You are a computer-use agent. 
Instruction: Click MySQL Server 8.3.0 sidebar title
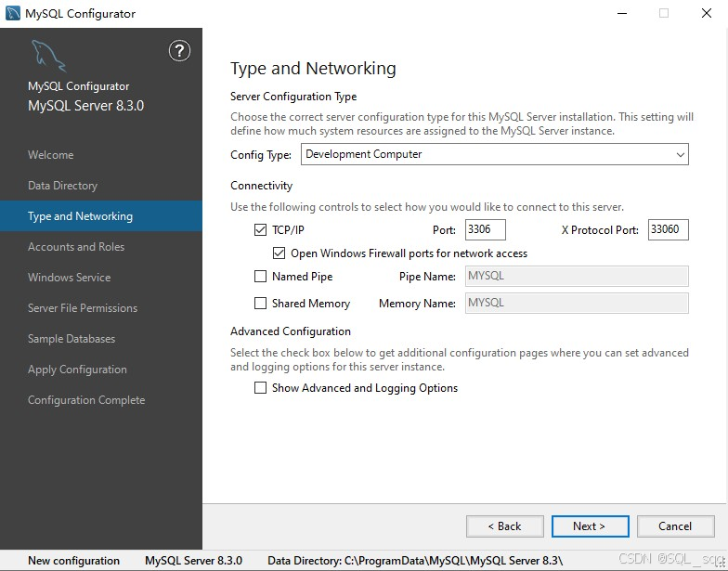pos(85,106)
